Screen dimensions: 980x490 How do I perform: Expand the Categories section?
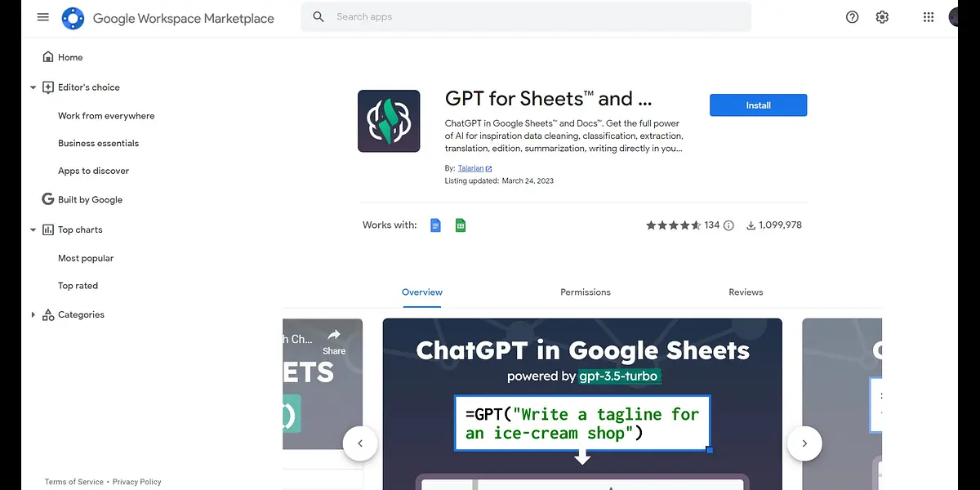[33, 315]
